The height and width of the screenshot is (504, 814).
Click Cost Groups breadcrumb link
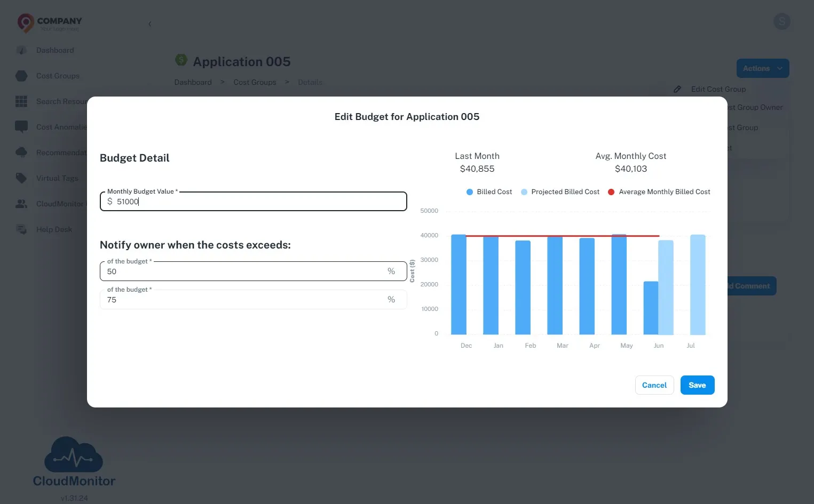(255, 82)
